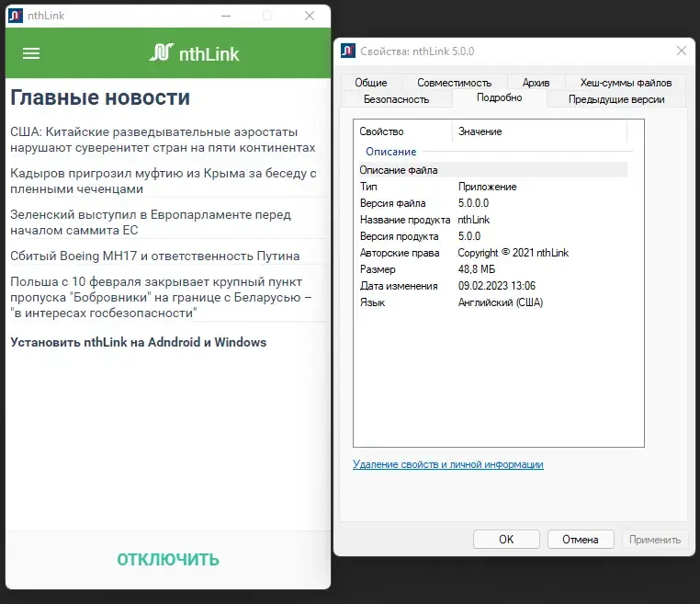700x604 pixels.
Task: Open the Хеш-суммы файлов tab
Action: pos(626,83)
